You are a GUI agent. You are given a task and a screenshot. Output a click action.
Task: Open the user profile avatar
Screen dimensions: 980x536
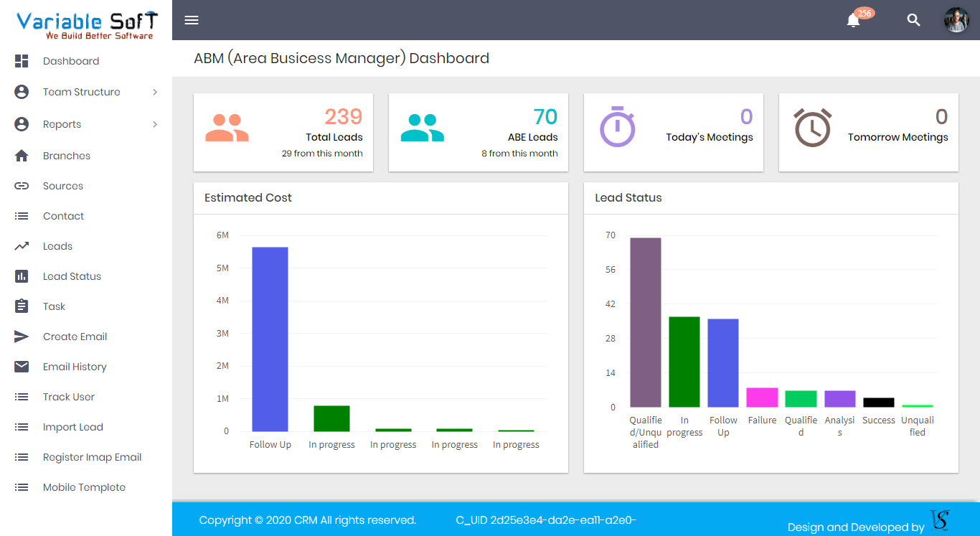click(956, 20)
